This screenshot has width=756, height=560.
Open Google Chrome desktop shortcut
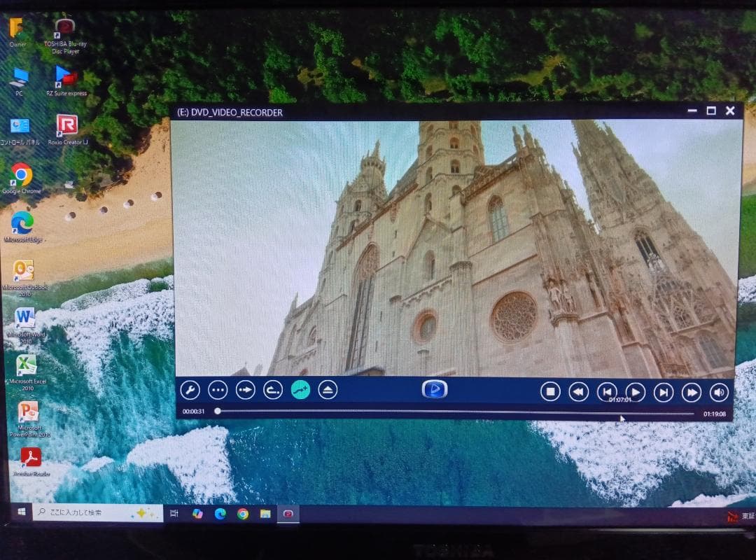pos(22,175)
